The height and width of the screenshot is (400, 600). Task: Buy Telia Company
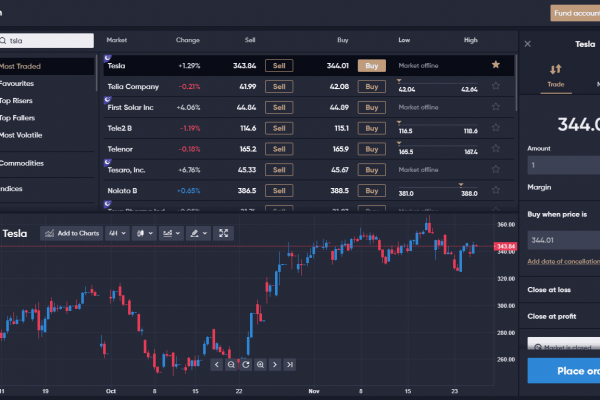[372, 87]
